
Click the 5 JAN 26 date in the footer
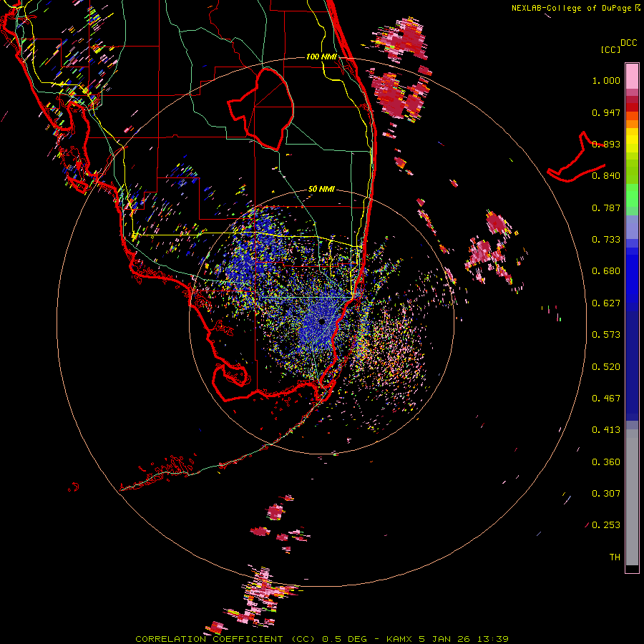point(444,639)
